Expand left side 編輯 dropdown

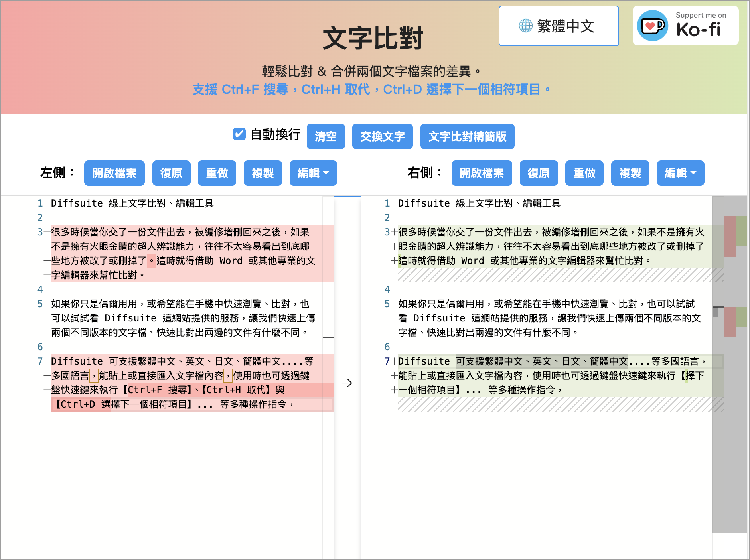tap(313, 173)
